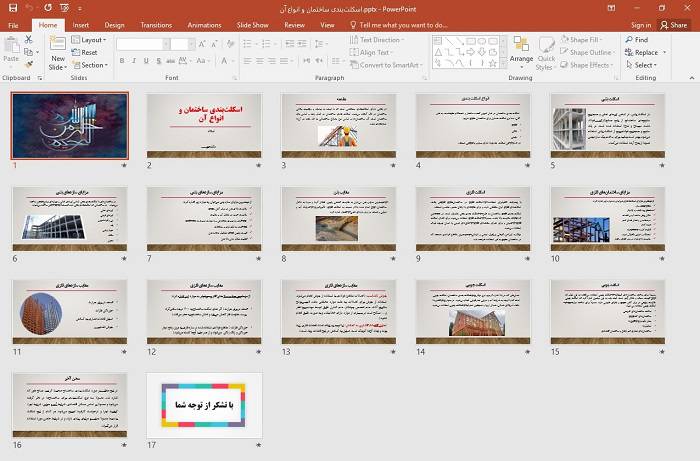Open Shape Fill color menu
Screen dimensions: 700x461
pos(582,40)
